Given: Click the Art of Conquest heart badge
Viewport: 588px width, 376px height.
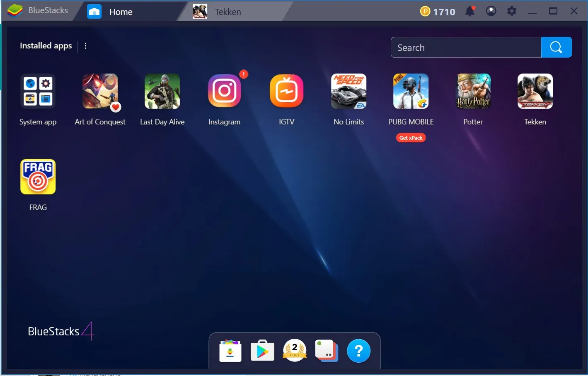Looking at the screenshot, I should tap(116, 107).
